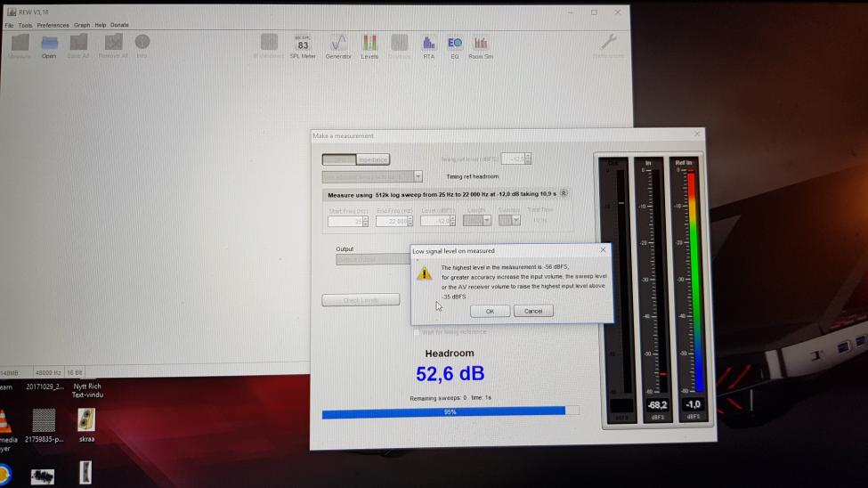This screenshot has height=488, width=868.
Task: Click the End Freq input field
Action: (x=392, y=222)
